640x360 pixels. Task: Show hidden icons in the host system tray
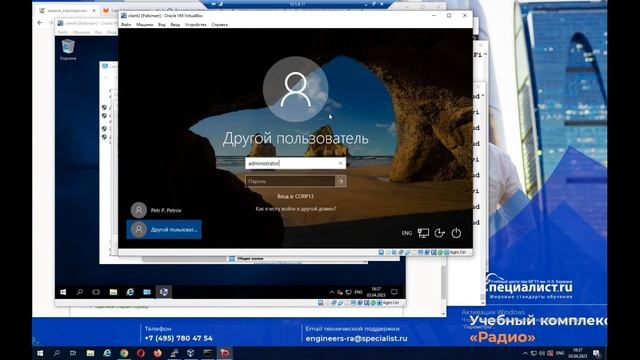coord(525,353)
